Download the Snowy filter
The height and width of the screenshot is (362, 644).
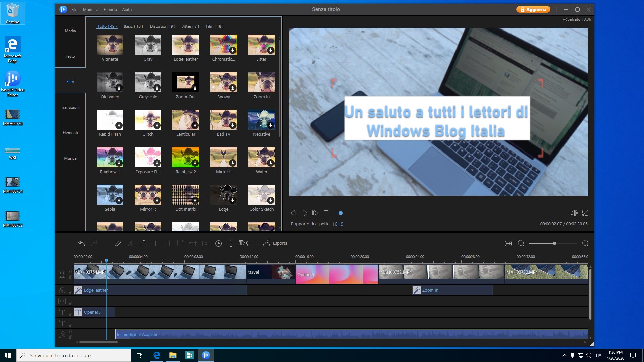coord(233,88)
